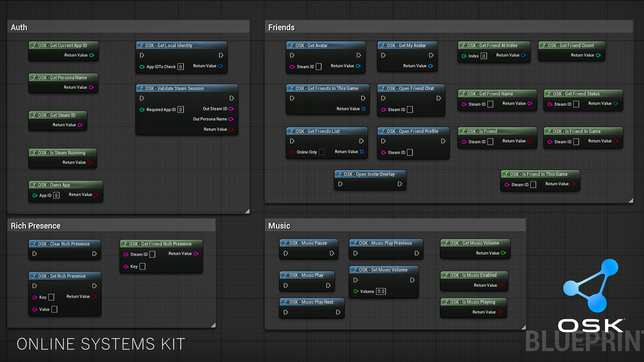Toggle Value checkbox on Set Rich Presence node
Image resolution: width=644 pixels, height=362 pixels.
pyautogui.click(x=54, y=309)
